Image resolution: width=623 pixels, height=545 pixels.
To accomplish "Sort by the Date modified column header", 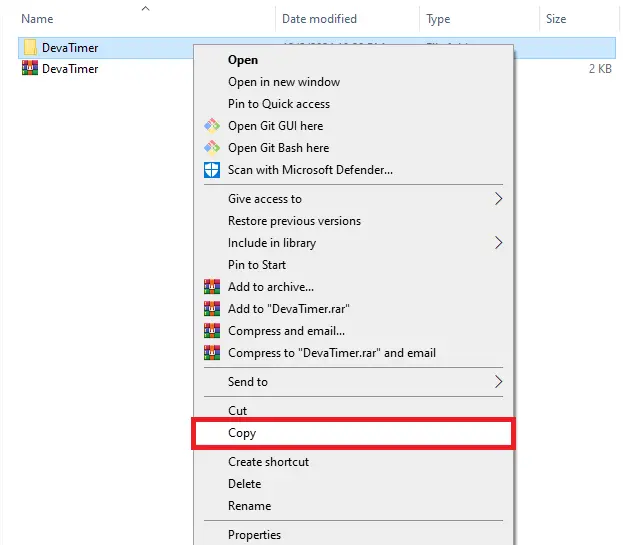I will [x=321, y=19].
